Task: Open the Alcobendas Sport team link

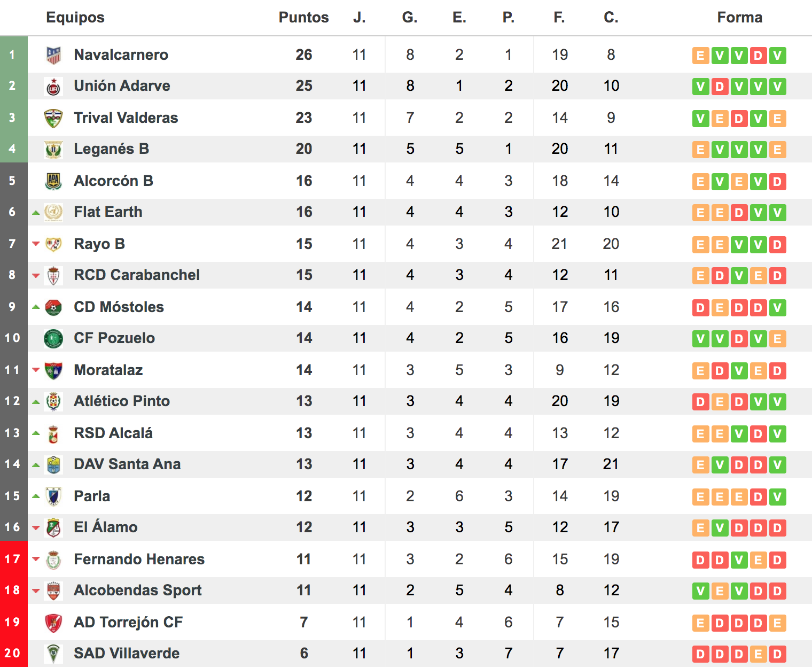Action: (138, 590)
